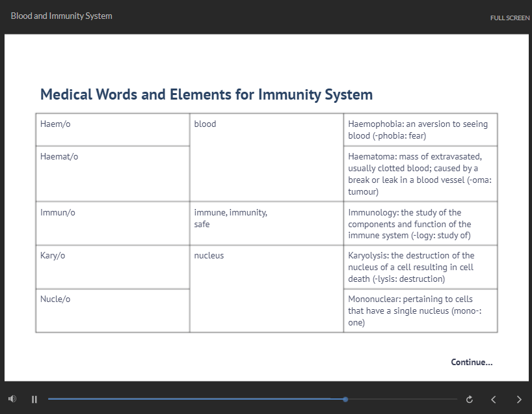Click the Medical Words heading text
Image resolution: width=532 pixels, height=414 pixels.
[x=206, y=94]
